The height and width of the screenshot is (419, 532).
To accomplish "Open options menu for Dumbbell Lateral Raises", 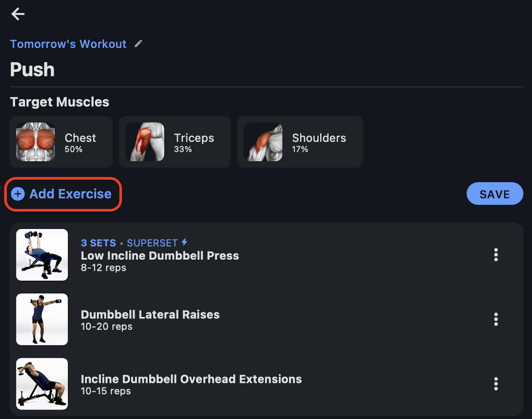I will tap(496, 319).
